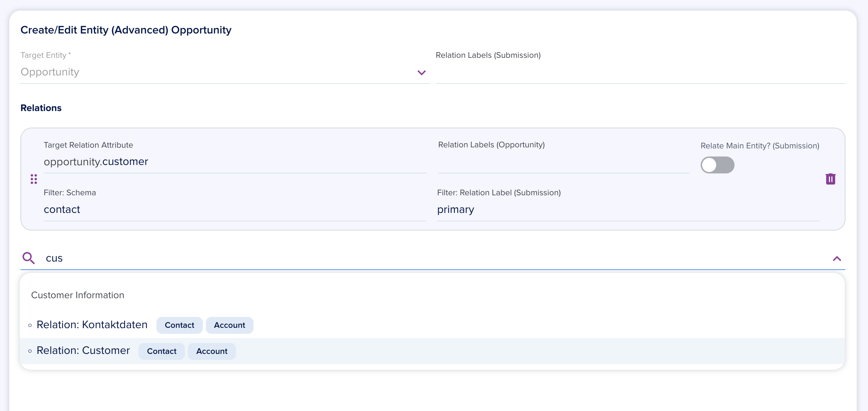Image resolution: width=868 pixels, height=411 pixels.
Task: Click Account tag beside Kontaktdaten
Action: pos(229,325)
